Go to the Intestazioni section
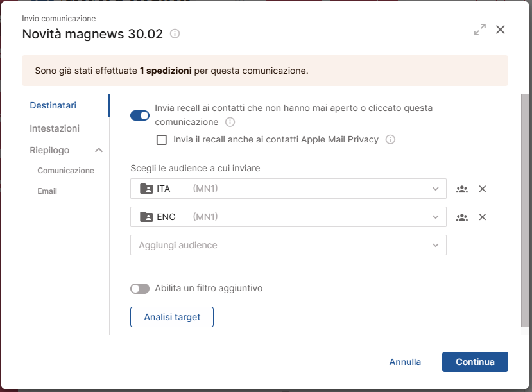 click(x=55, y=128)
